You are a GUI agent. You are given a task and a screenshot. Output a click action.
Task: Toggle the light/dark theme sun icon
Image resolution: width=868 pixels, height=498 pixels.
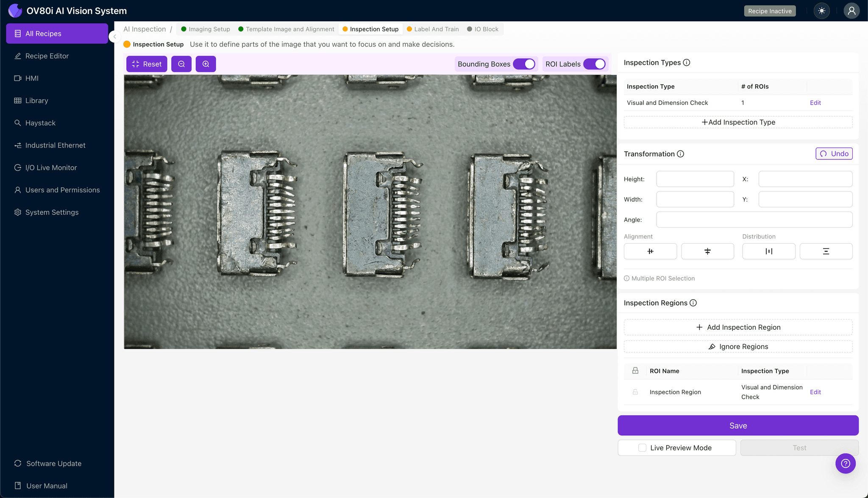822,11
